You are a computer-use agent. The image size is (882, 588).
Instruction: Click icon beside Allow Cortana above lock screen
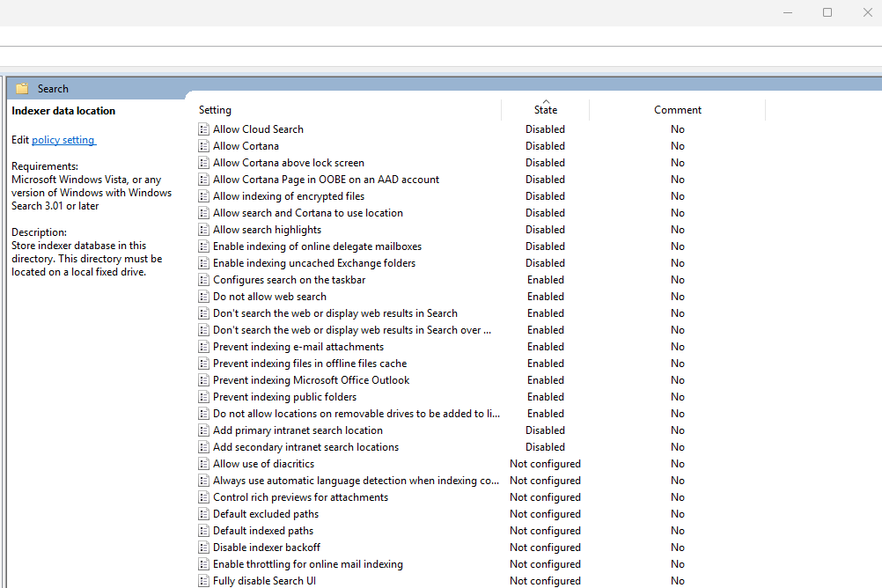[x=203, y=163]
